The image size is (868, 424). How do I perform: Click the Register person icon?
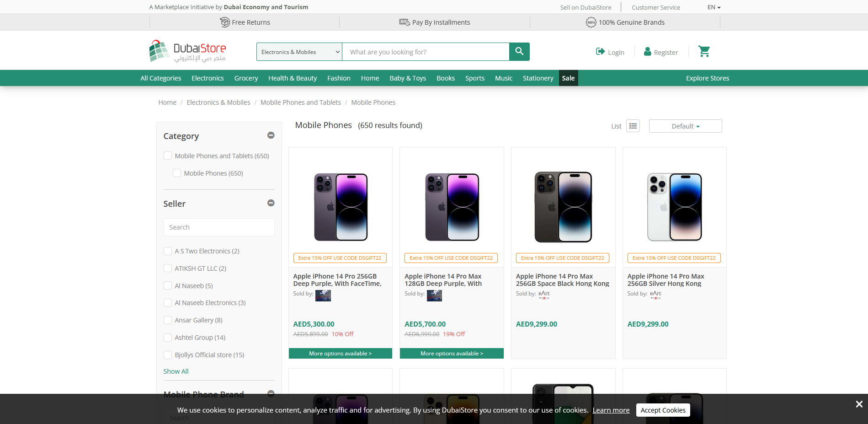coord(647,52)
